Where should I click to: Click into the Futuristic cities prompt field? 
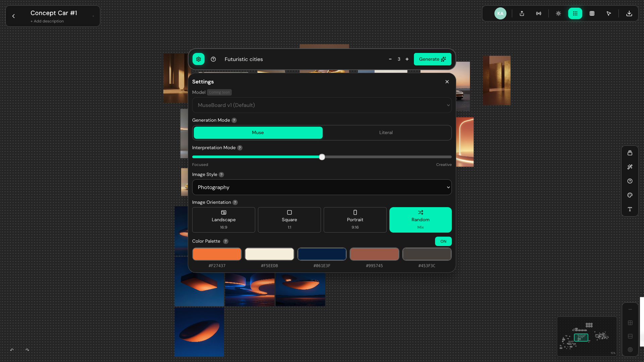pyautogui.click(x=302, y=59)
